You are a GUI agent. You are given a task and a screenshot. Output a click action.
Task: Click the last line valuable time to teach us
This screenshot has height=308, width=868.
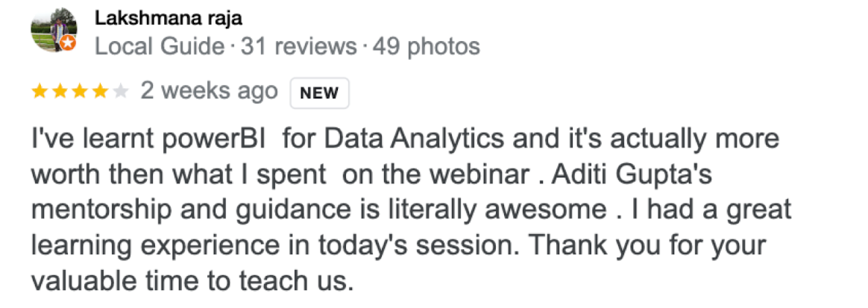(x=192, y=281)
